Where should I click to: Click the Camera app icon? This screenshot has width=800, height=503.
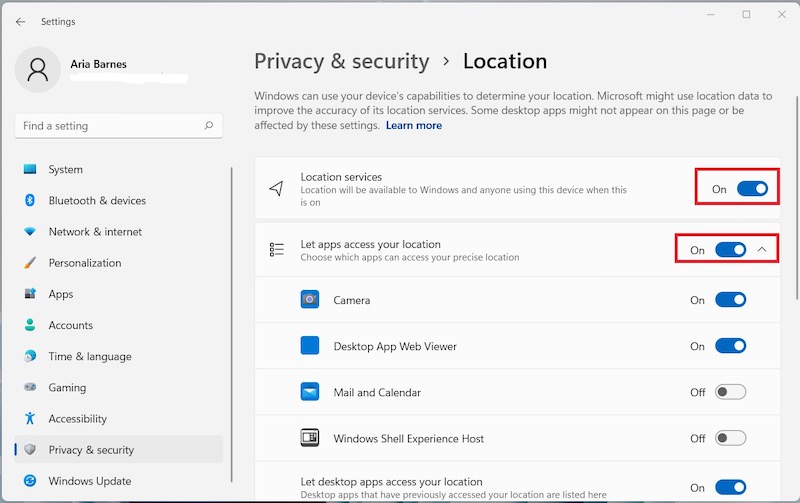tap(310, 299)
